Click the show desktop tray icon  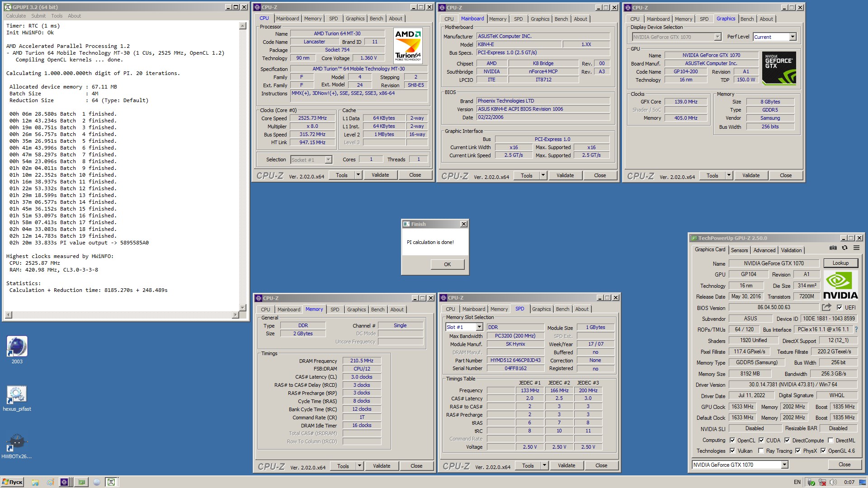863,482
